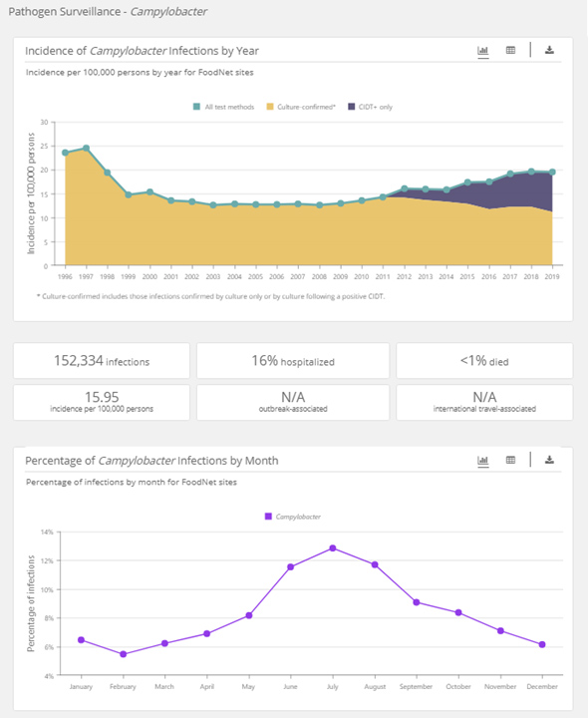Download the Infections by Month data
The width and height of the screenshot is (588, 718).
pos(549,460)
